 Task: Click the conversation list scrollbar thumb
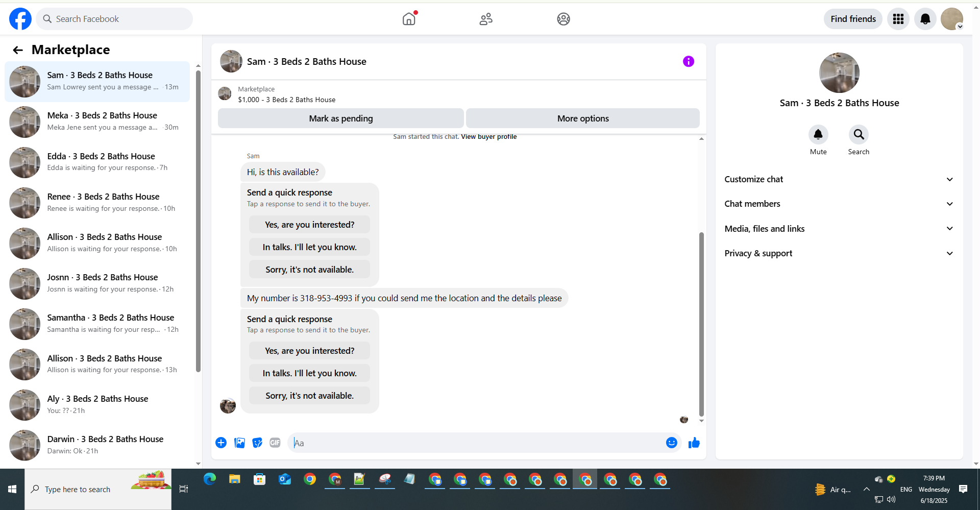tap(198, 221)
